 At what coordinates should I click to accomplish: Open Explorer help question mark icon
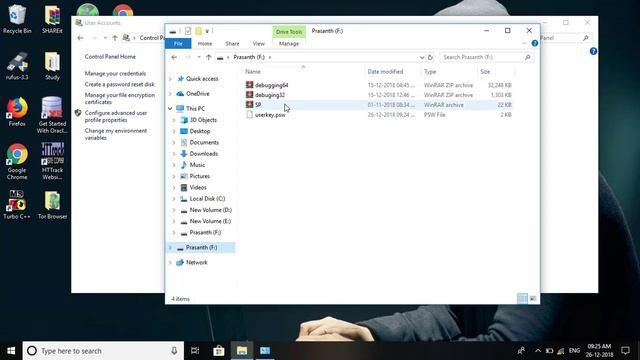pos(535,43)
